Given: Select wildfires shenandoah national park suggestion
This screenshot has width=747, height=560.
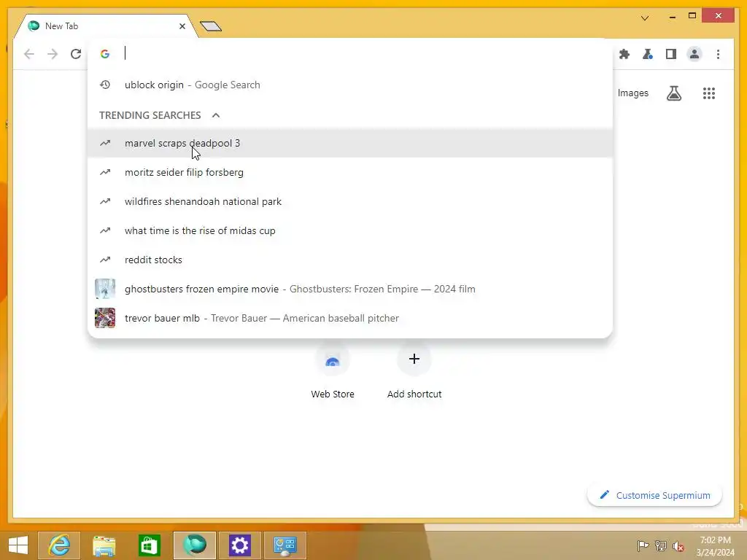Looking at the screenshot, I should [x=350, y=201].
